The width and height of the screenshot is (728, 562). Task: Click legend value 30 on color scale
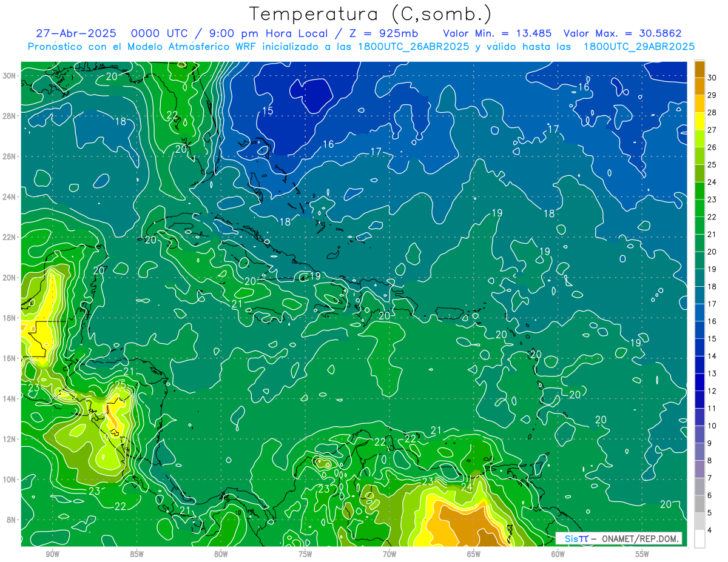712,78
